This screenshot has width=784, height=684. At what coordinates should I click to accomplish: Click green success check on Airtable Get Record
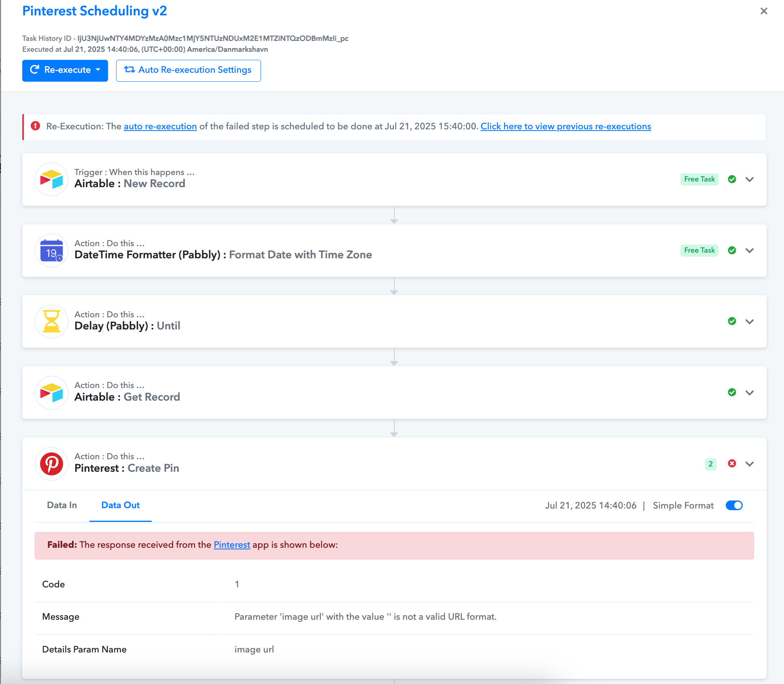(732, 392)
